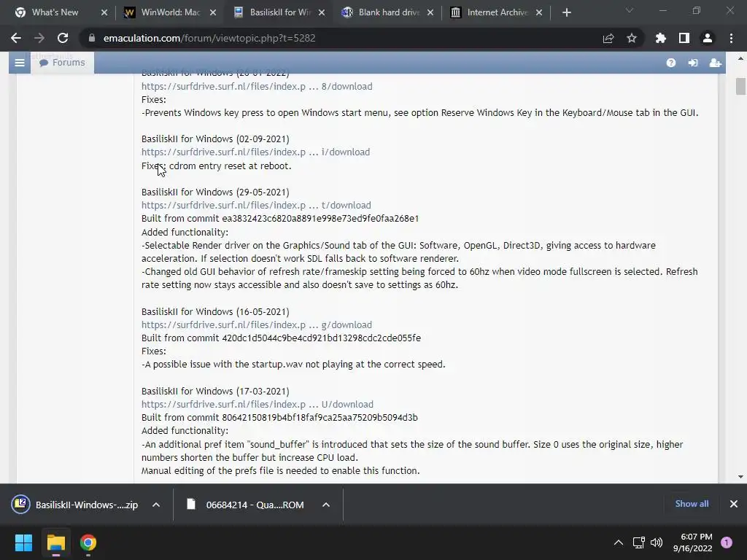Close the Blank hard drive tab
The width and height of the screenshot is (747, 560).
click(x=430, y=12)
